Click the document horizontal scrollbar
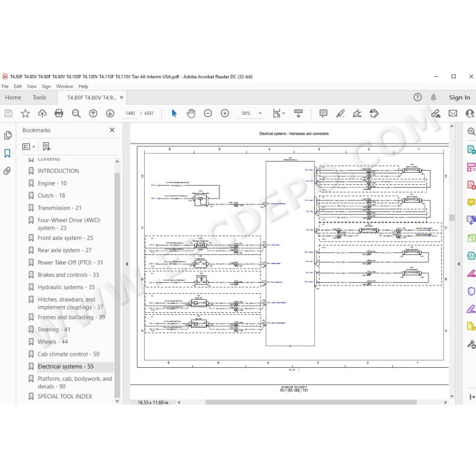This screenshot has width=476, height=476. [311, 403]
